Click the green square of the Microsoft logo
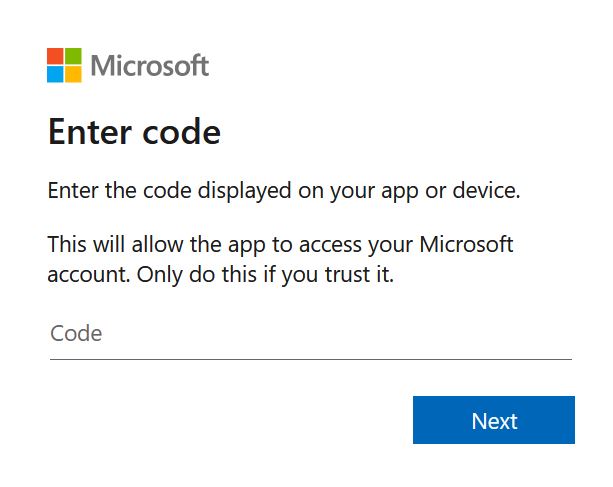613x487 pixels. tap(73, 56)
